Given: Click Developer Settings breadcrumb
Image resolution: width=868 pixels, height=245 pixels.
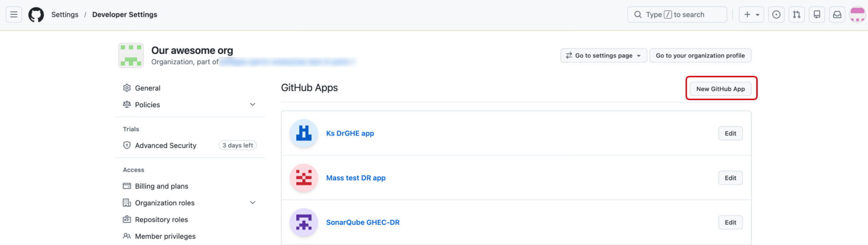Looking at the screenshot, I should [125, 15].
